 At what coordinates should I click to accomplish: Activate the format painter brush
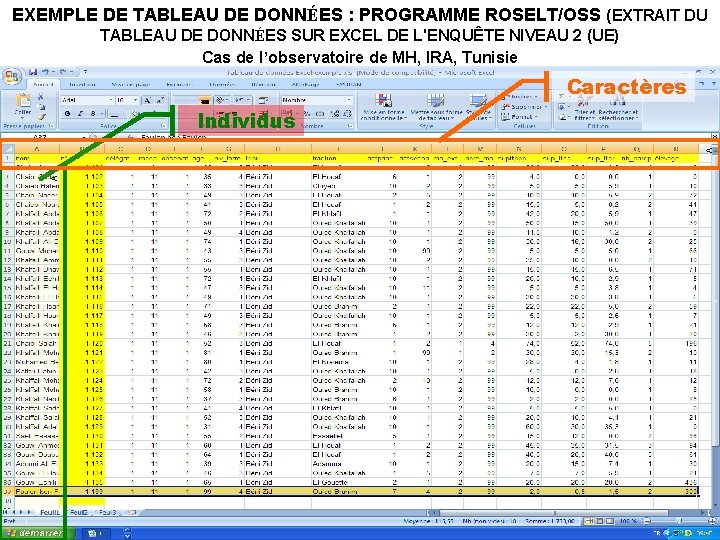click(x=40, y=117)
